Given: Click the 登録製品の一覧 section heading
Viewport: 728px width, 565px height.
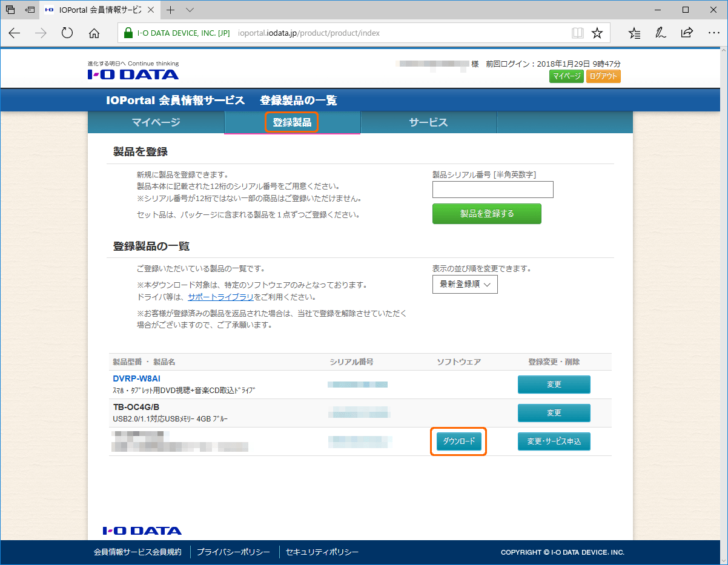Looking at the screenshot, I should (x=151, y=246).
